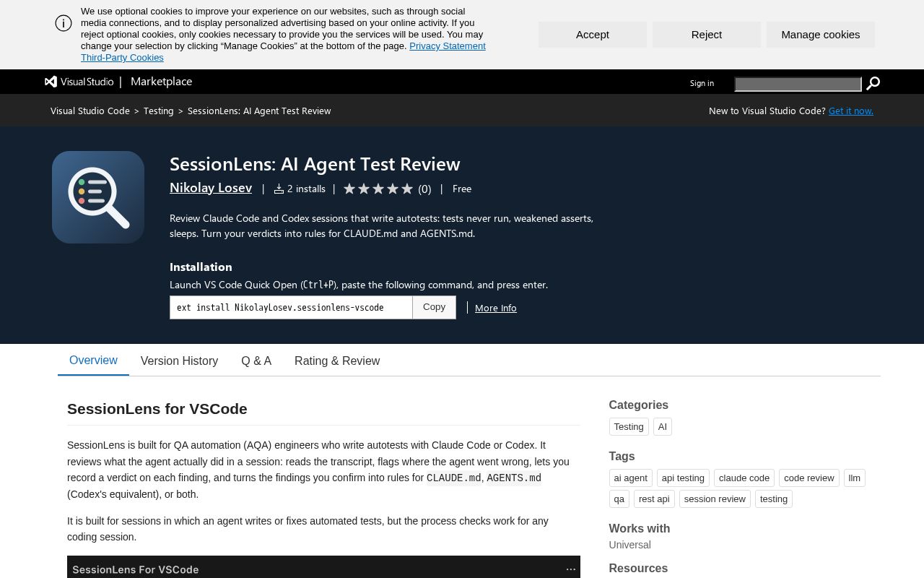
Task: Select the 'ai agent' tag
Action: tap(631, 478)
